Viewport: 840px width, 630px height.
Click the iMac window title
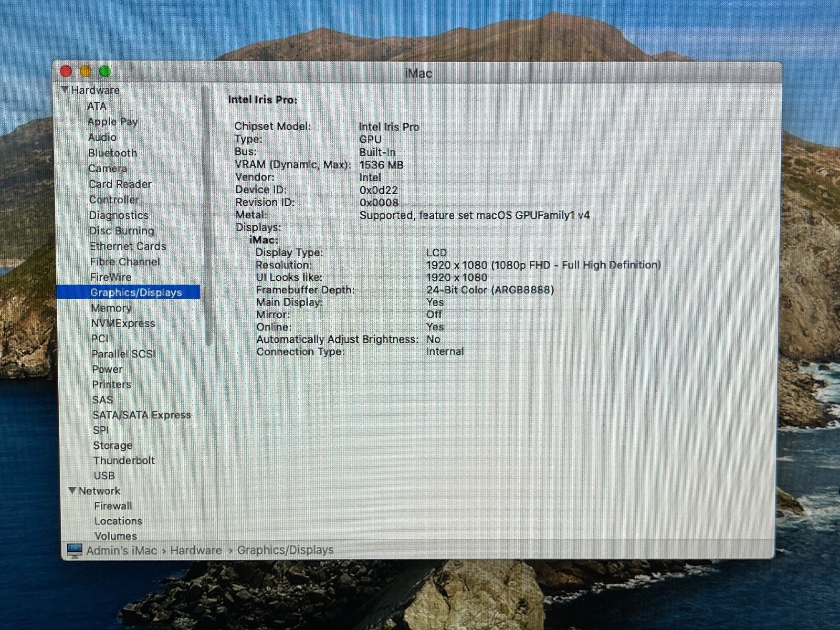point(418,73)
